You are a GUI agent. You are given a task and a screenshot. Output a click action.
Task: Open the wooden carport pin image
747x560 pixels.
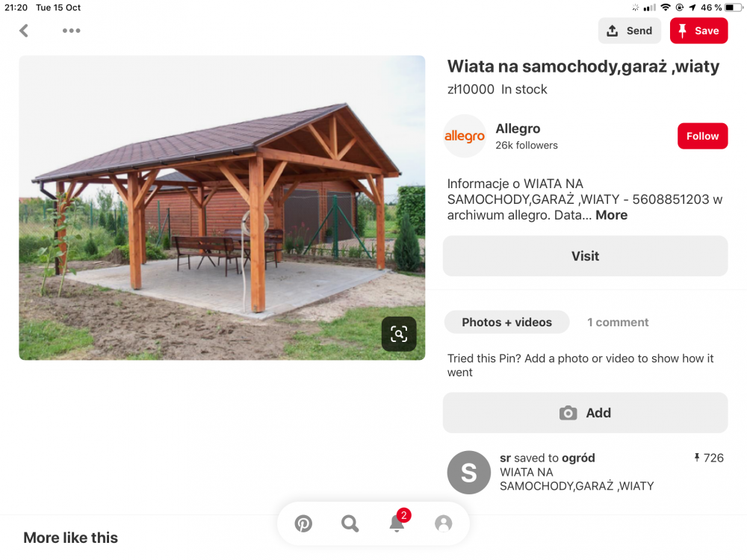tap(222, 208)
